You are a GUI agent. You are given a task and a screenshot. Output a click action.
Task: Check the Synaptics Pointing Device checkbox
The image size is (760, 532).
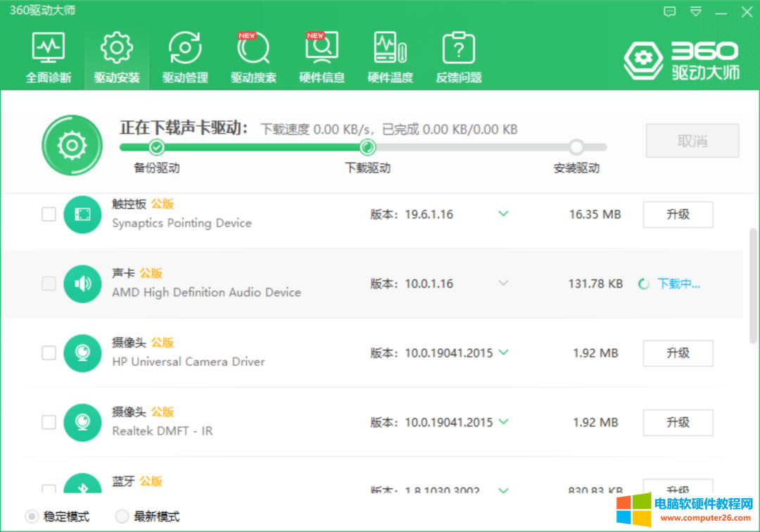49,214
